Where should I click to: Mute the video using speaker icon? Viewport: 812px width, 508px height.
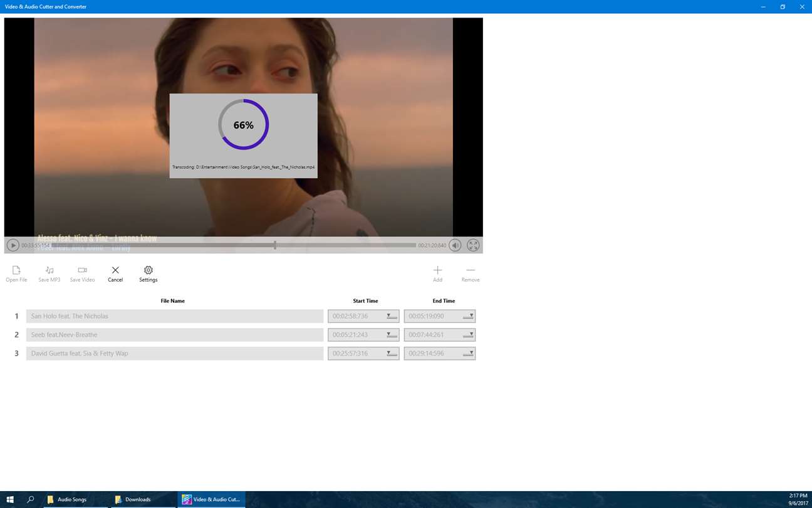pyautogui.click(x=455, y=245)
